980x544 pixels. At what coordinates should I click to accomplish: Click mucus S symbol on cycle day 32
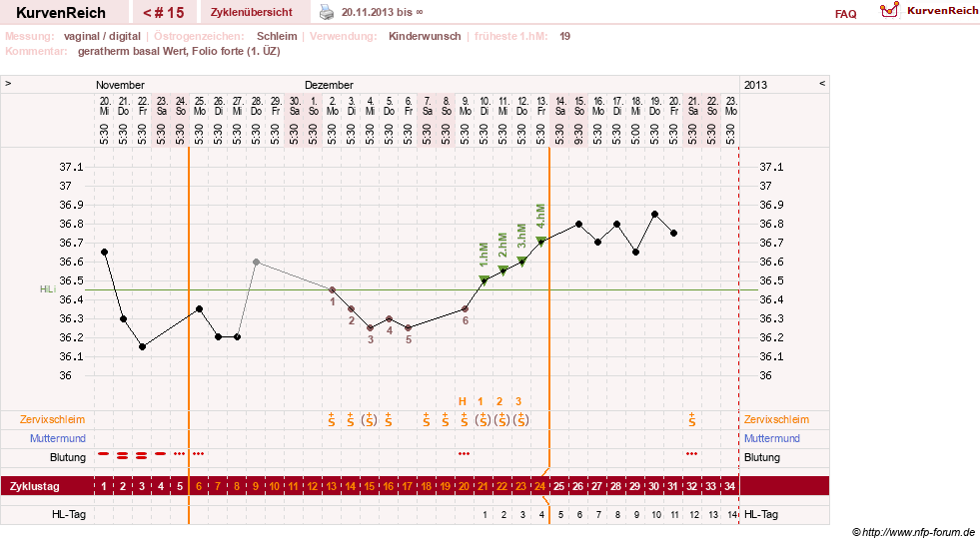pyautogui.click(x=692, y=419)
